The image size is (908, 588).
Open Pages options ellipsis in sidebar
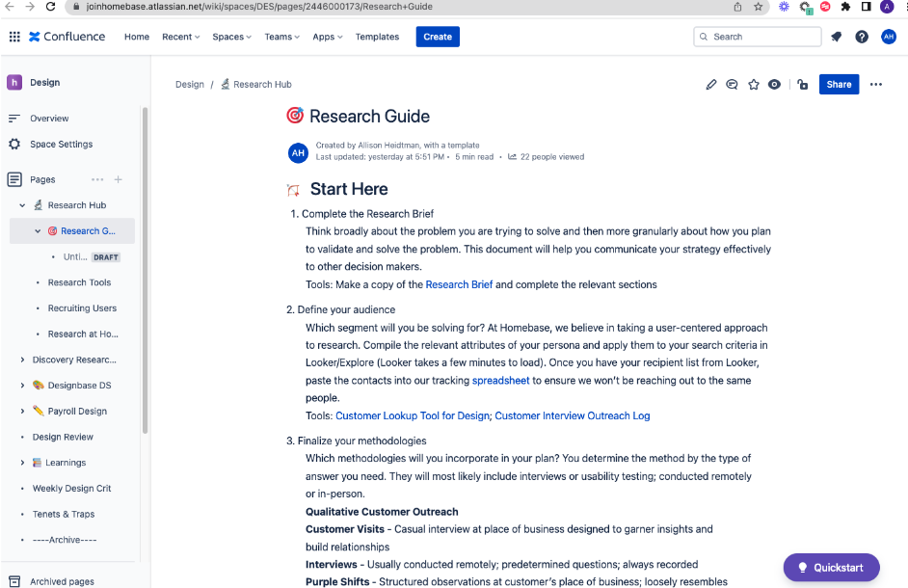[x=97, y=179]
